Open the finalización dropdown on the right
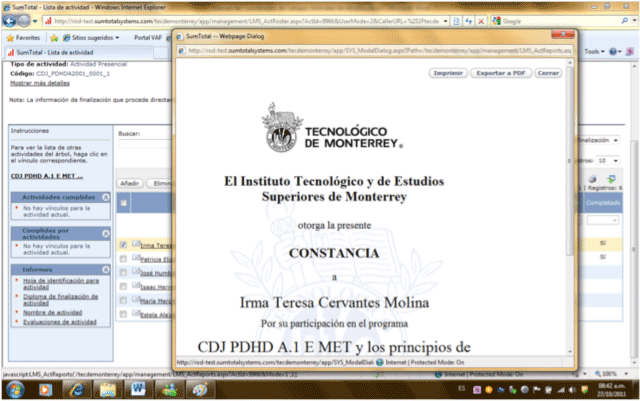The height and width of the screenshot is (401, 640). pos(599,140)
